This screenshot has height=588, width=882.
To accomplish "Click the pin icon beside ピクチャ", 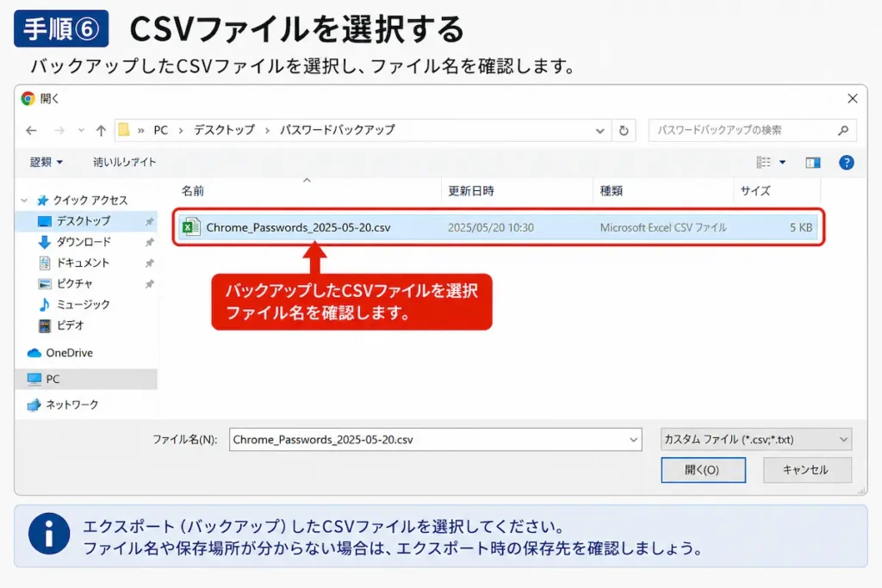I will pos(150,284).
